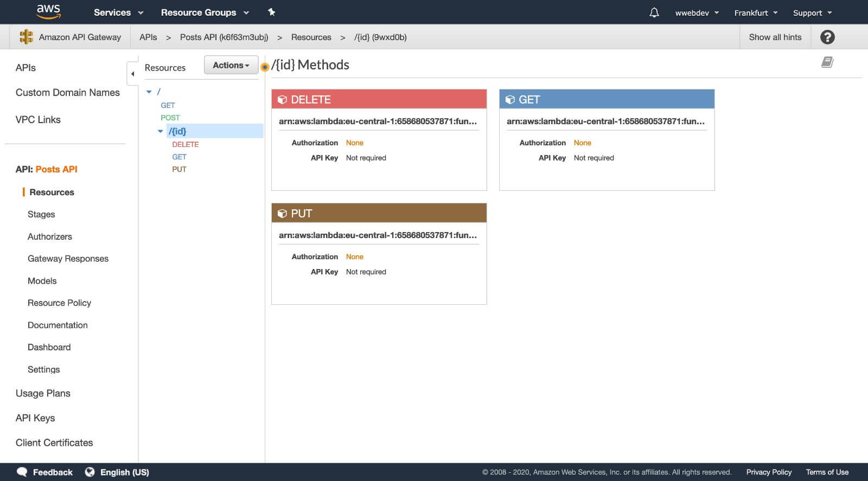868x481 pixels.
Task: Click Amazon API Gateway title link
Action: point(80,37)
